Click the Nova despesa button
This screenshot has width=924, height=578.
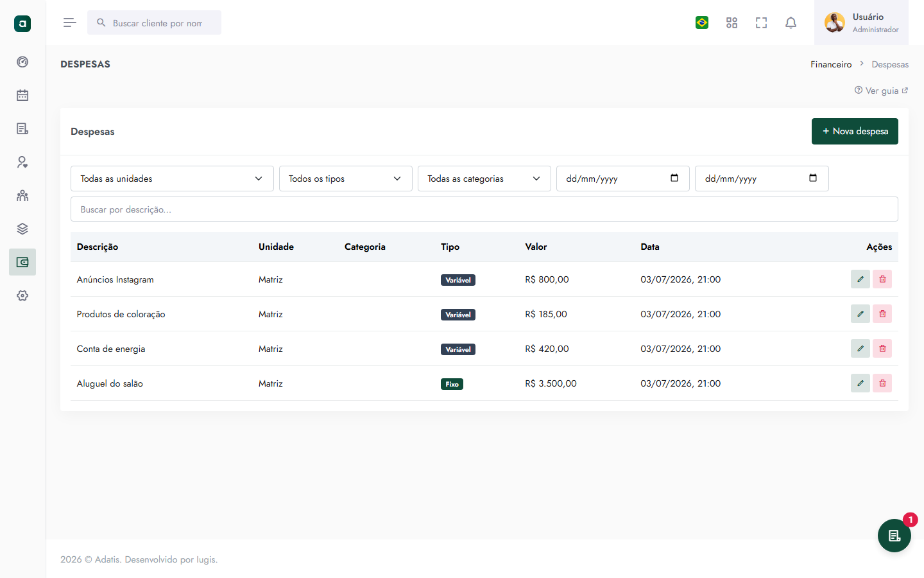[855, 131]
